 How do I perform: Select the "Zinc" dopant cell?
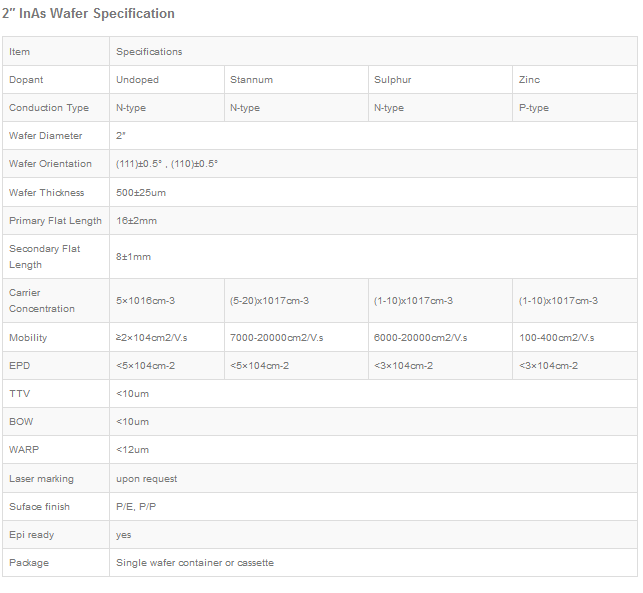point(530,79)
